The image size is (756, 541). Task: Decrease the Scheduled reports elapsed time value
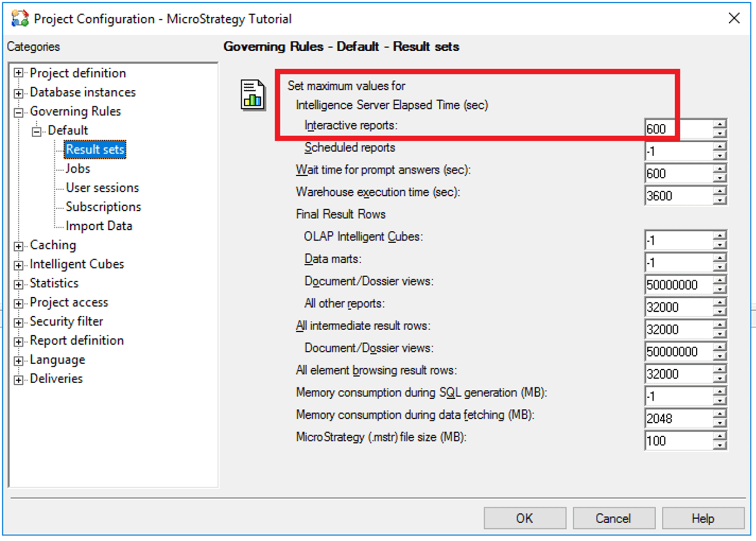click(720, 156)
